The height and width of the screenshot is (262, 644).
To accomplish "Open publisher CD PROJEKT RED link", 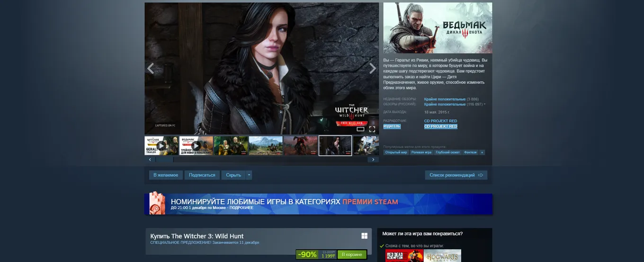I will click(441, 126).
